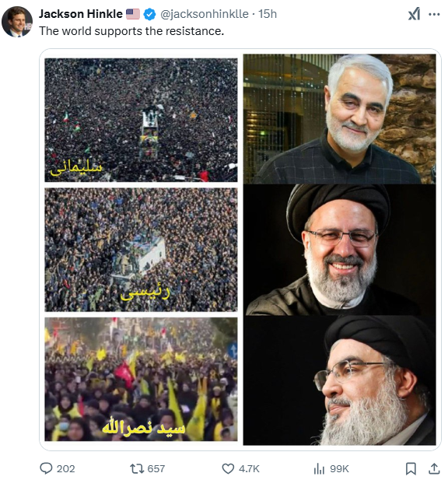Share post via upload arrow icon

coord(434,468)
